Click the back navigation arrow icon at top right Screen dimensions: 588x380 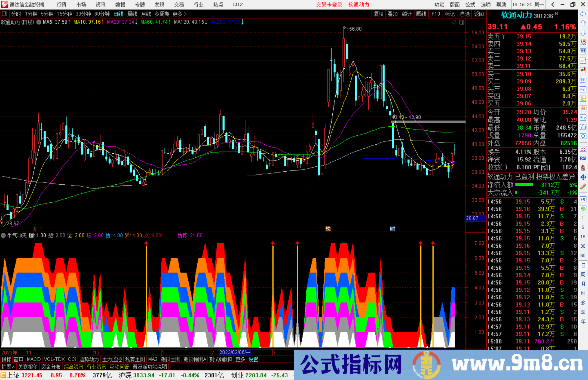point(552,4)
